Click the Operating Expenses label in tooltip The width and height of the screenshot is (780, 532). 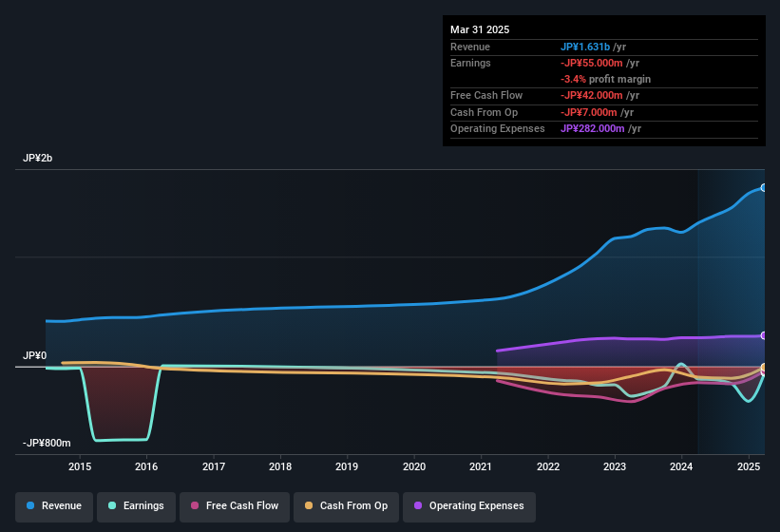[498, 129]
